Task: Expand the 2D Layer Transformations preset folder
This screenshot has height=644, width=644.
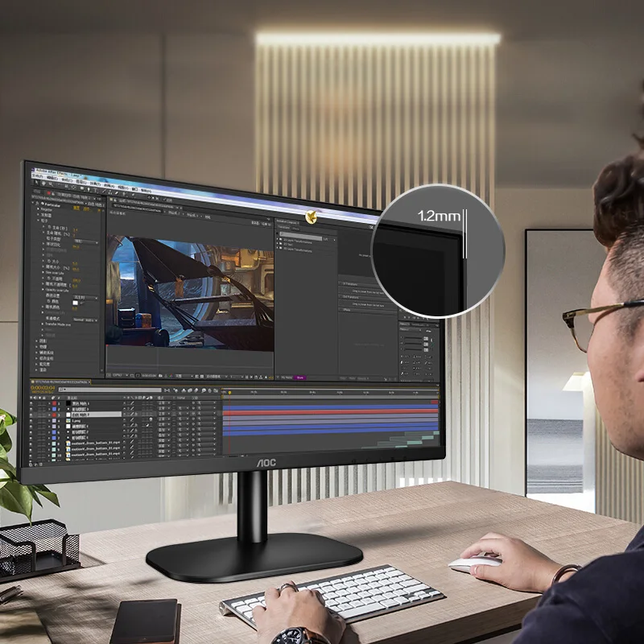Action: 277,239
